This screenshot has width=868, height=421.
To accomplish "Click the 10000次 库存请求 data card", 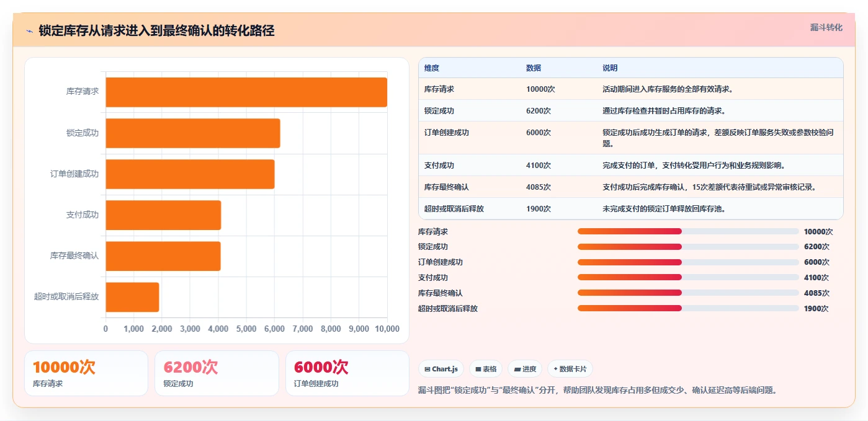I will pyautogui.click(x=86, y=373).
